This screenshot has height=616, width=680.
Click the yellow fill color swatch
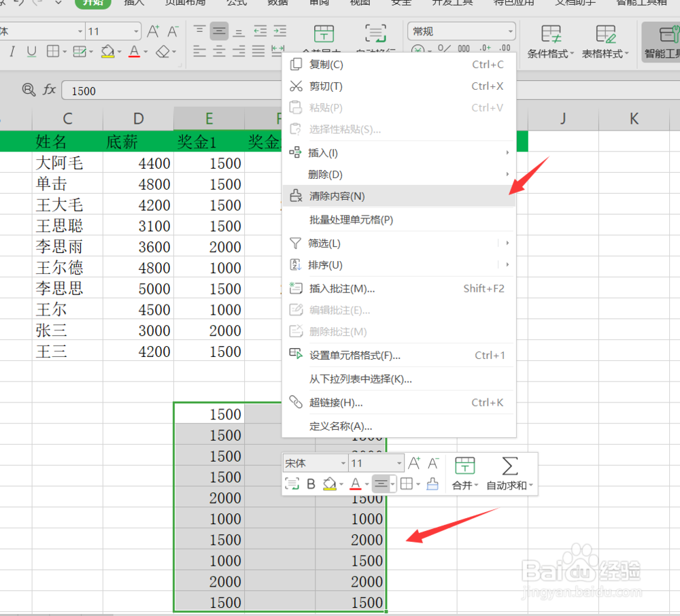[108, 56]
